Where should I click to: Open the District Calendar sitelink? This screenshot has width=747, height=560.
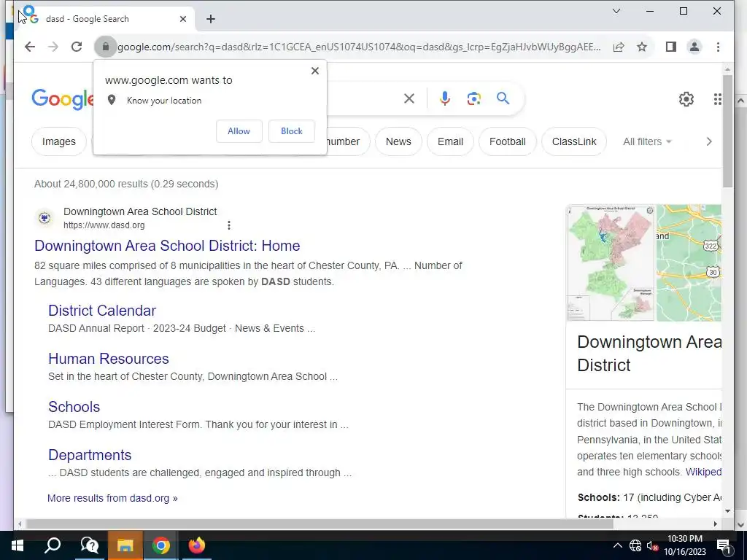[102, 311]
